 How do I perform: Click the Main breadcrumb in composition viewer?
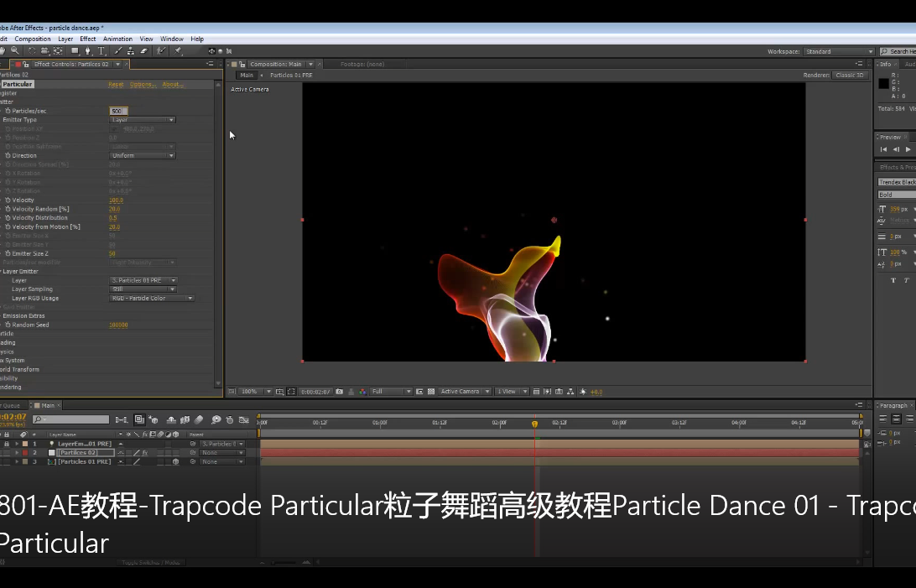[x=247, y=75]
